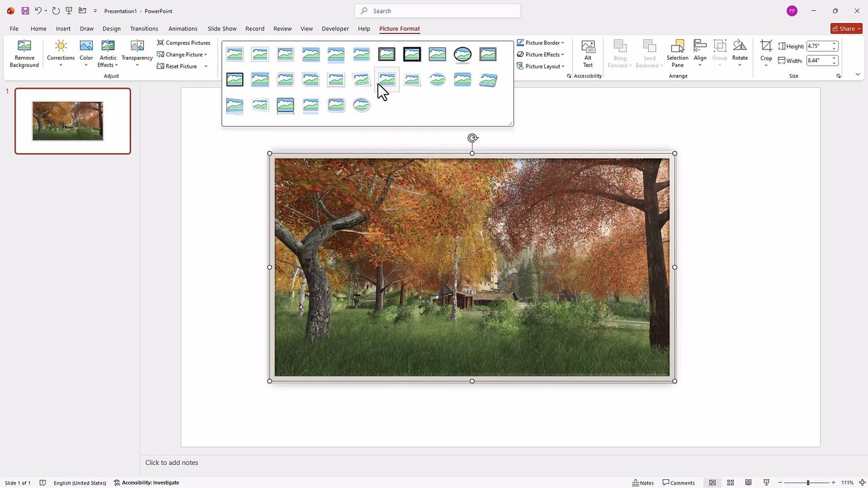The width and height of the screenshot is (868, 488).
Task: Click the rotation handle above the picture
Action: (x=473, y=138)
